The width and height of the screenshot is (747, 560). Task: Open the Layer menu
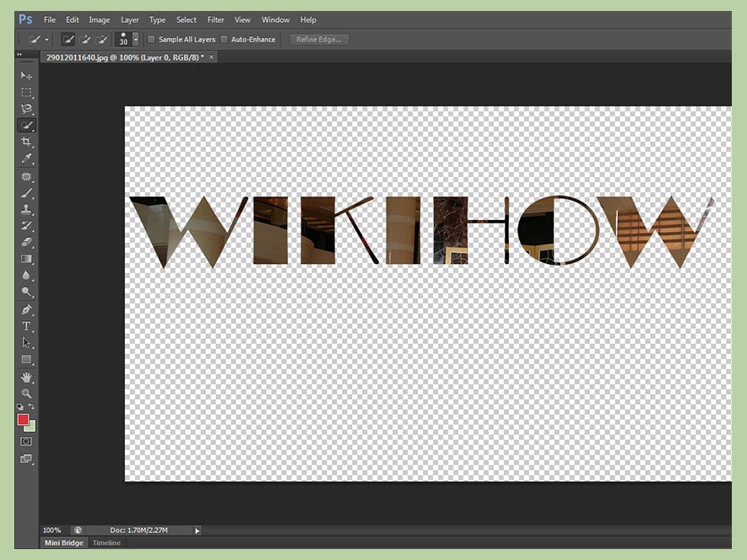point(130,20)
